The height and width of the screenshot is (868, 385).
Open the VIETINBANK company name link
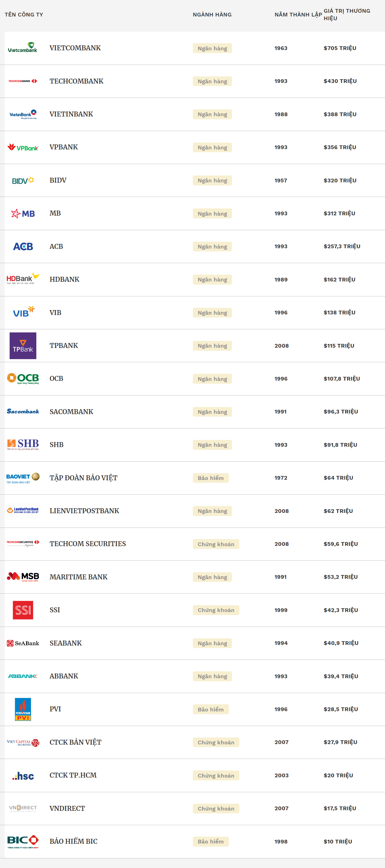(71, 114)
